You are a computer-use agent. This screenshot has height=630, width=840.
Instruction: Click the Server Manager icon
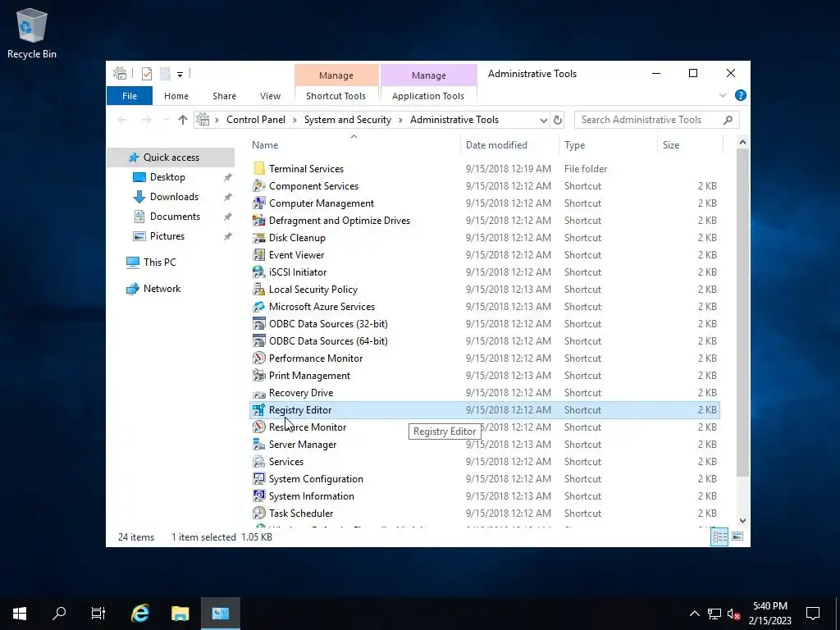(258, 444)
